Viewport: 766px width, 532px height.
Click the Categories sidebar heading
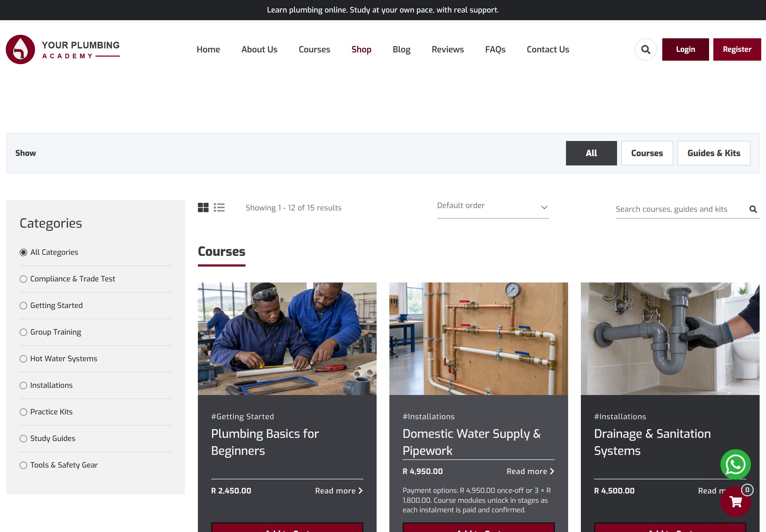coord(51,223)
